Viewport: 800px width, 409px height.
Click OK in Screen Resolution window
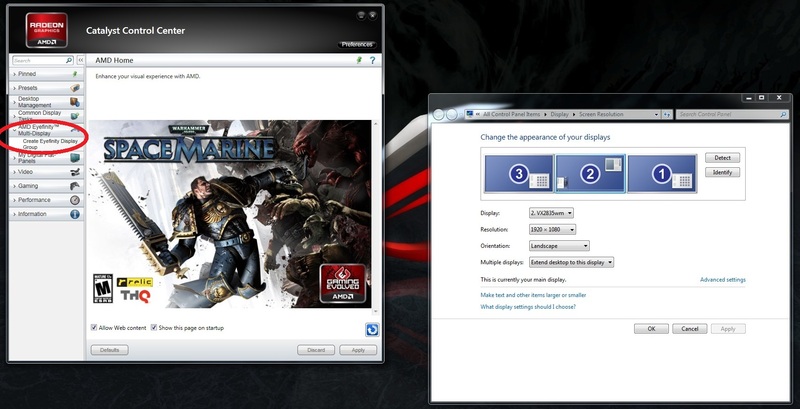tap(652, 329)
